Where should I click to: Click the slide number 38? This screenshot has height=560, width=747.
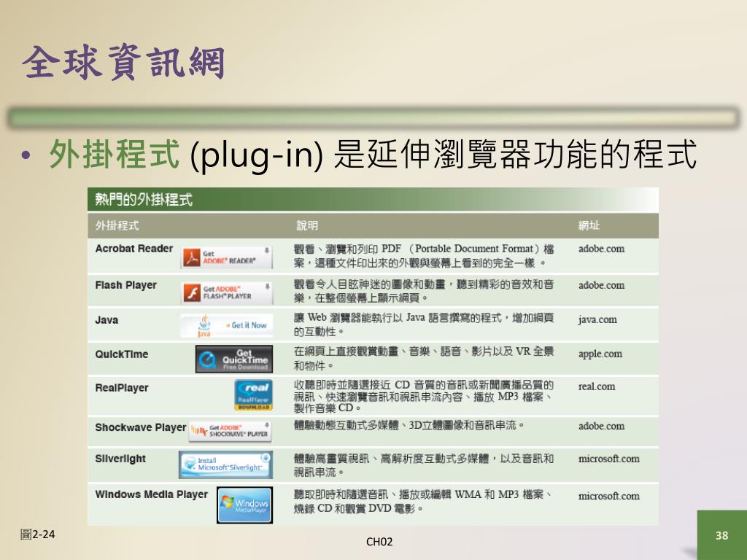tap(721, 535)
